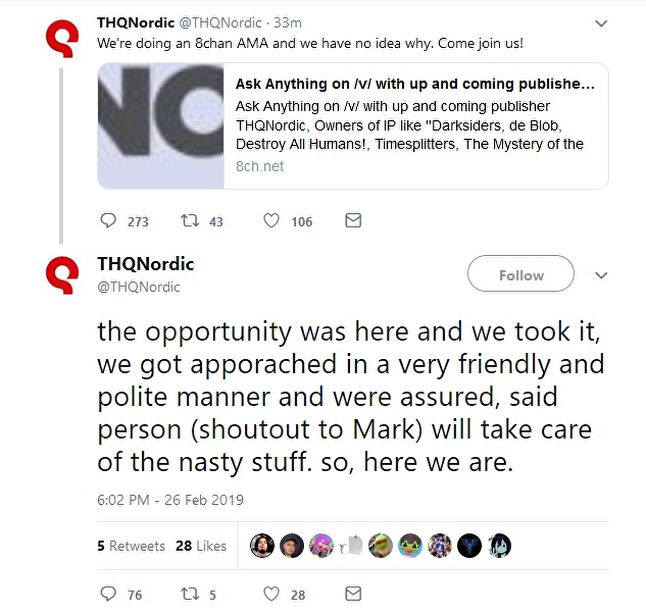This screenshot has width=646, height=616.
Task: Open the 6:02 PM timestamp link
Action: click(x=170, y=500)
